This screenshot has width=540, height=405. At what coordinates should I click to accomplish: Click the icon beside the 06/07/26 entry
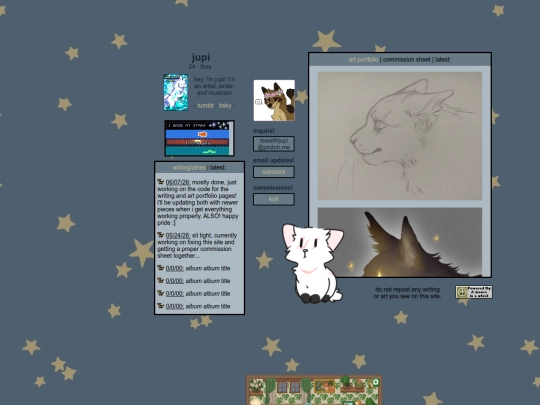(160, 181)
